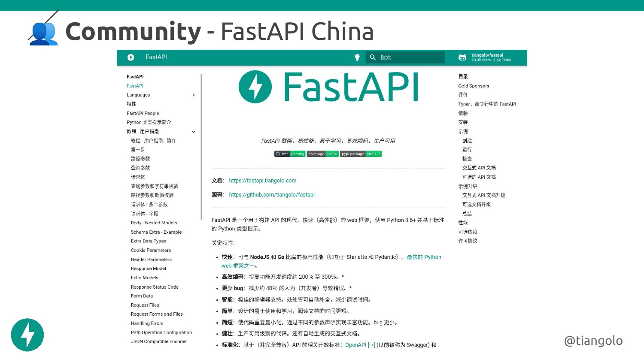Jump to Typer，命令行中的 FastAPI section
644x362 pixels.
click(x=487, y=104)
